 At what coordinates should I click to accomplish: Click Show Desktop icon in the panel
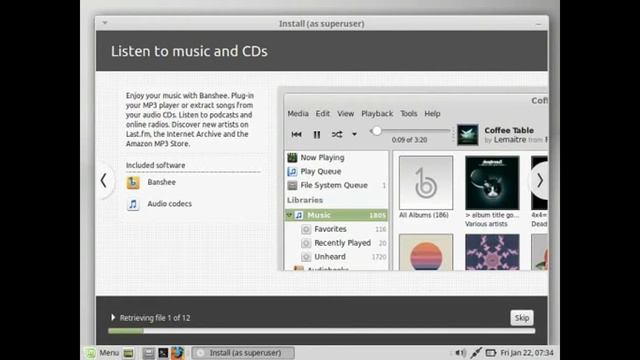[128, 353]
